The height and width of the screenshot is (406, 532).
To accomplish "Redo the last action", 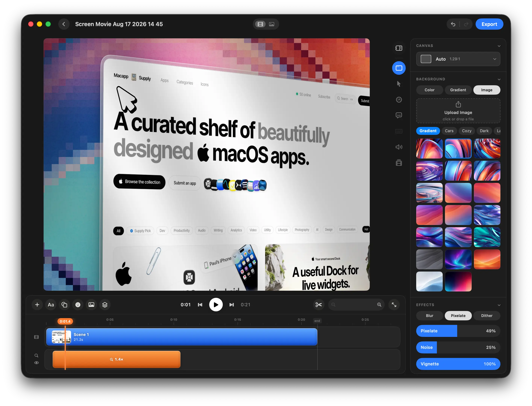I will [466, 24].
